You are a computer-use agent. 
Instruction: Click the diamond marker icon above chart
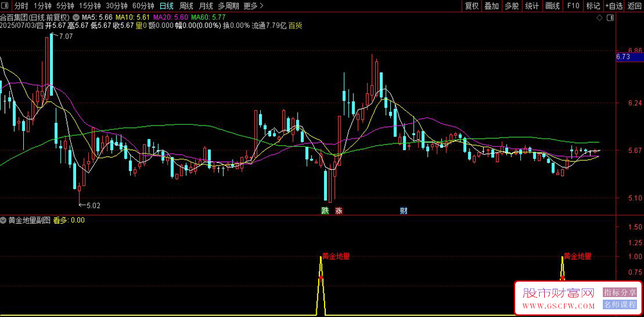point(600,17)
